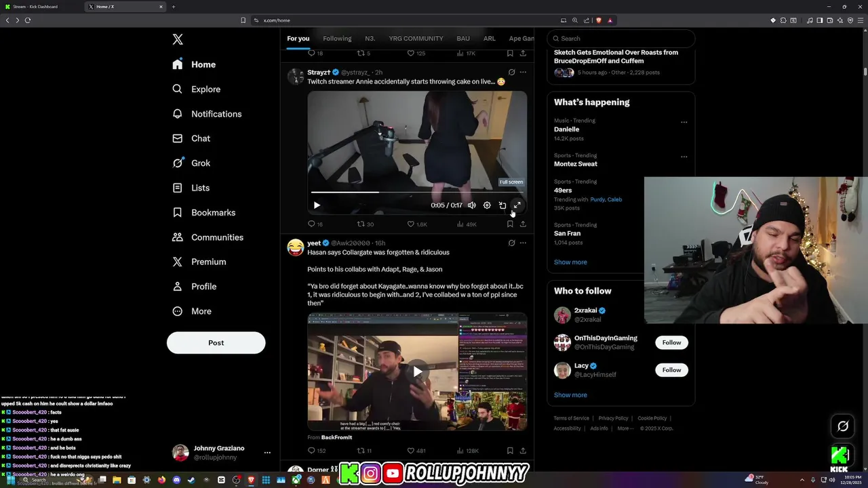The height and width of the screenshot is (488, 868).
Task: Open more options for Montez Sweat trend
Action: pos(684,157)
